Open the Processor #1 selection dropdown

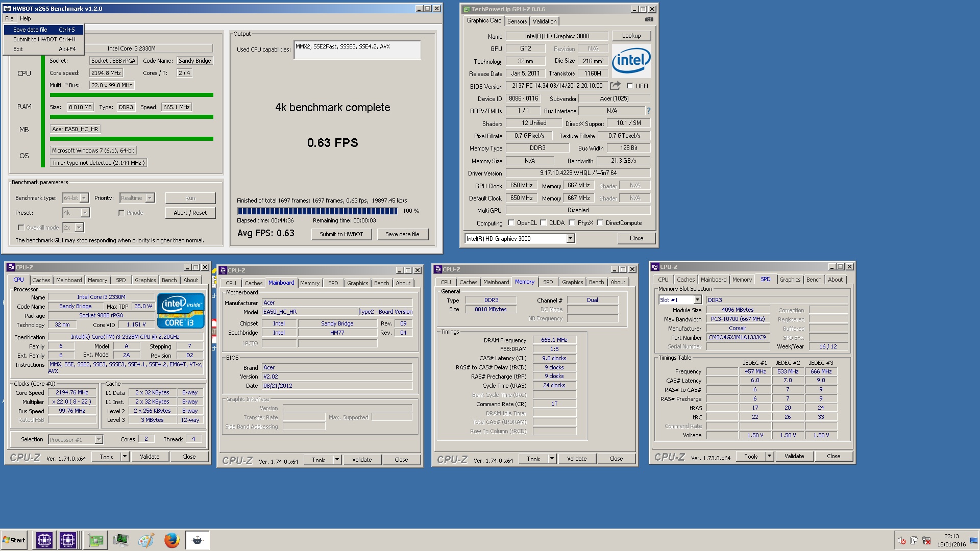pos(76,439)
